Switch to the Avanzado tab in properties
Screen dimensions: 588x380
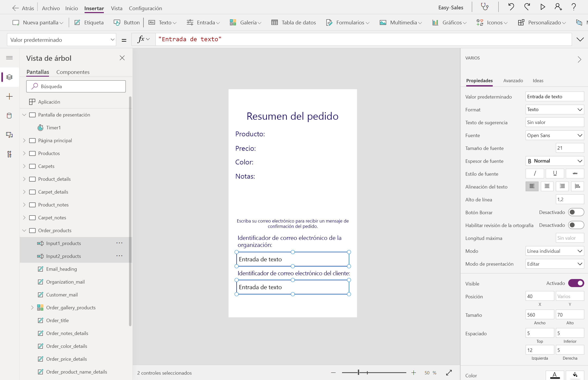point(513,81)
